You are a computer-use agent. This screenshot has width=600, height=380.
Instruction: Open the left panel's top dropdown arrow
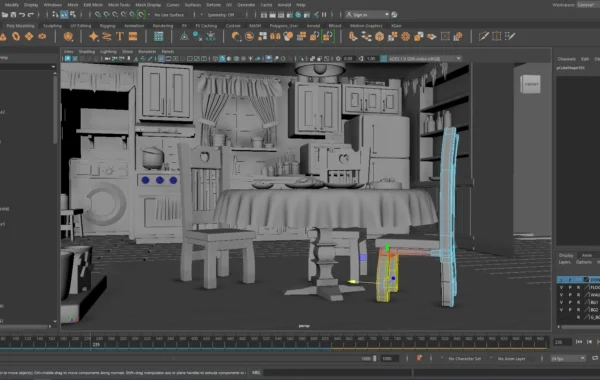tap(53, 67)
